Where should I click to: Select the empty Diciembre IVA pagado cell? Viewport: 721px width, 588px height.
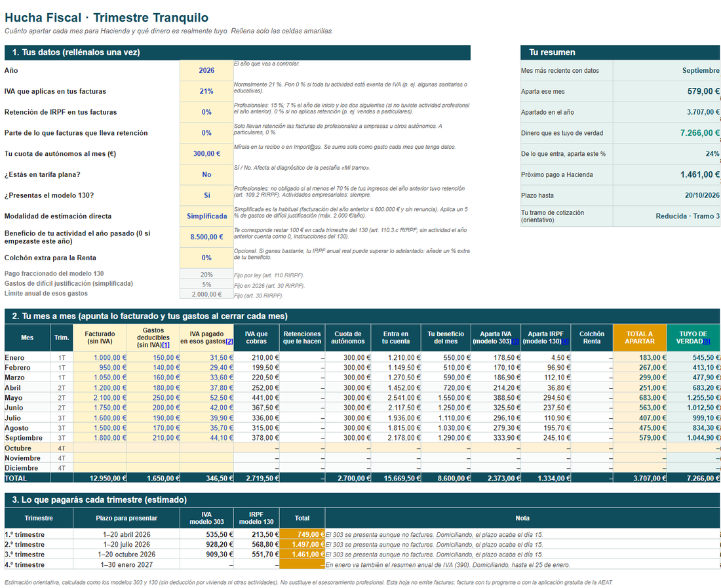coord(206,468)
